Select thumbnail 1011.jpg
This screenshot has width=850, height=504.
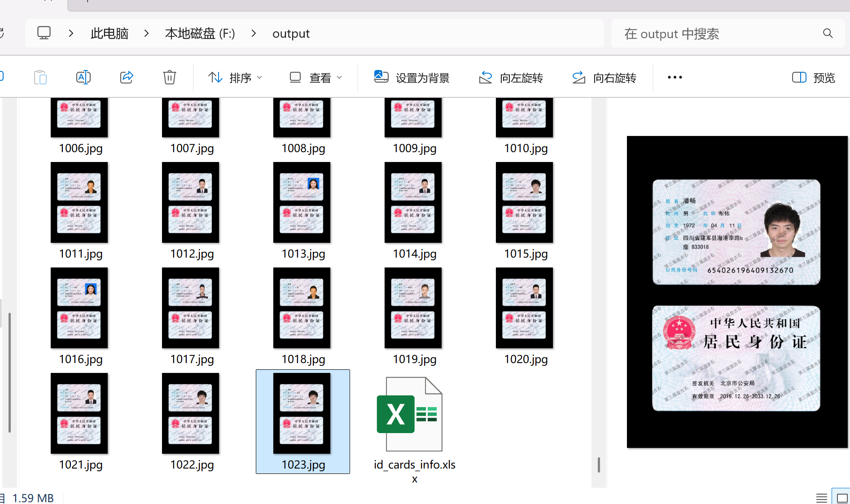(79, 202)
